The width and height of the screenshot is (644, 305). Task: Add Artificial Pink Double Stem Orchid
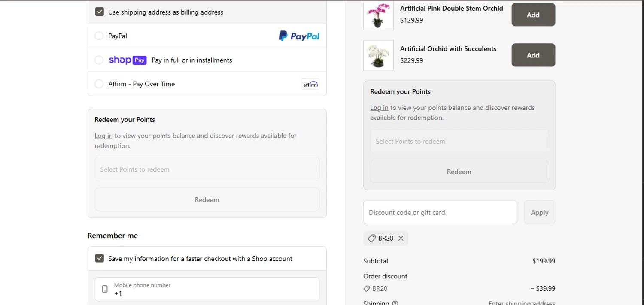point(533,15)
